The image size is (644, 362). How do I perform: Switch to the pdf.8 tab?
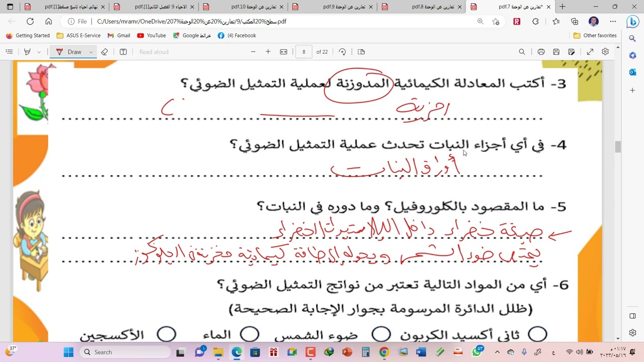tap(423, 7)
